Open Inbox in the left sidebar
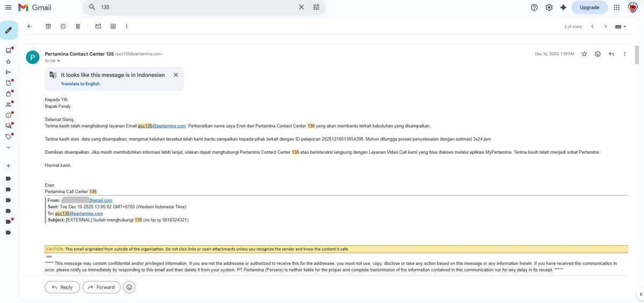The image size is (644, 303). pyautogui.click(x=8, y=50)
